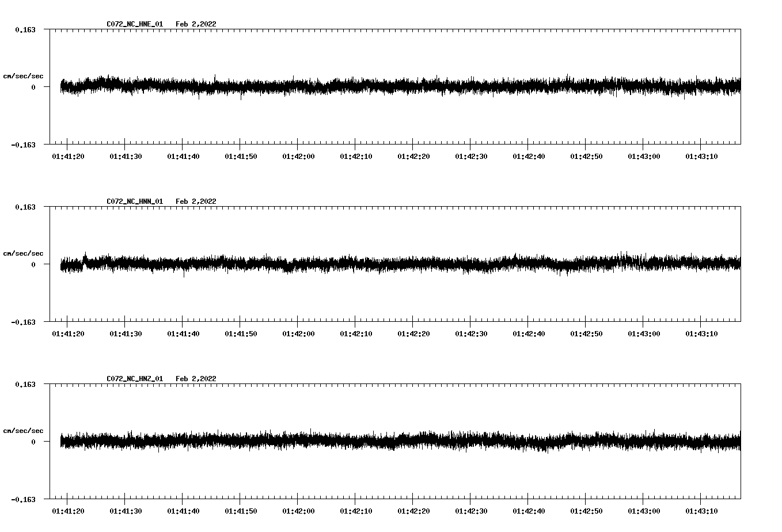Click the -0.163 lower limit on HNN axis

tap(23, 322)
